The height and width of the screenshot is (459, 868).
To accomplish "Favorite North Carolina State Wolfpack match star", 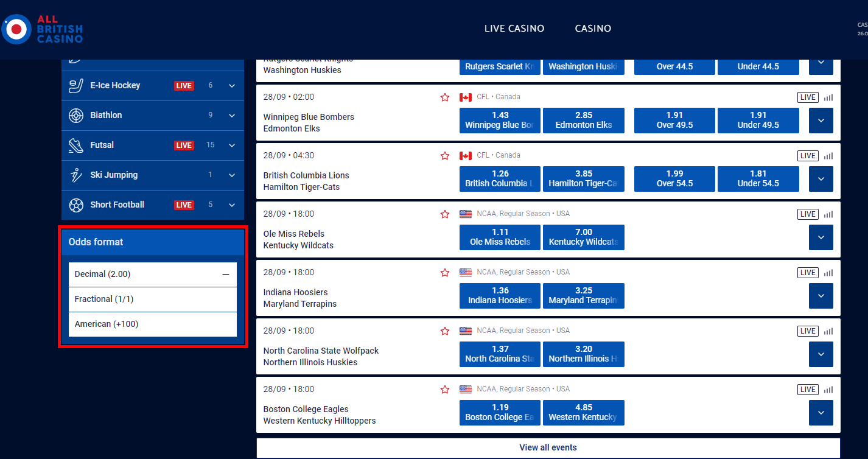I will [445, 331].
